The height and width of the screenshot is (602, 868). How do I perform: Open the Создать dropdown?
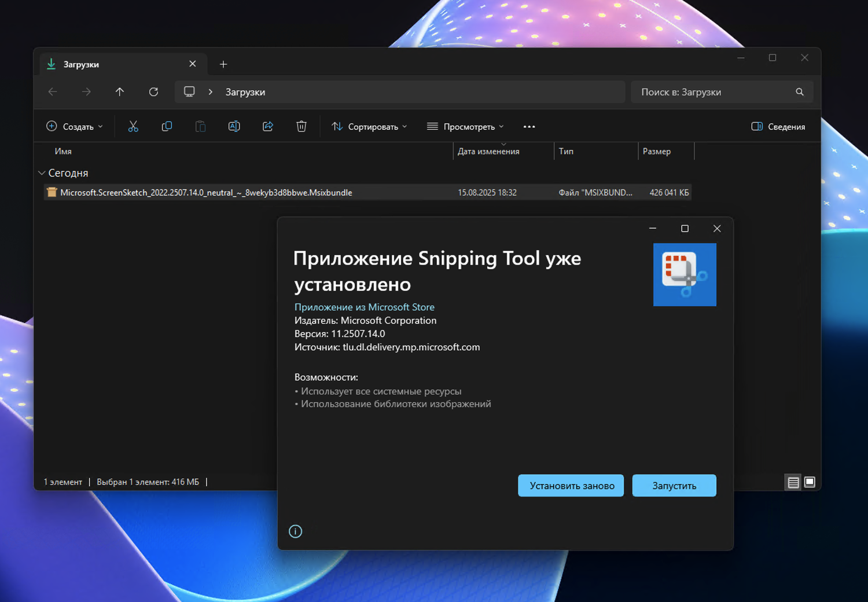click(75, 127)
